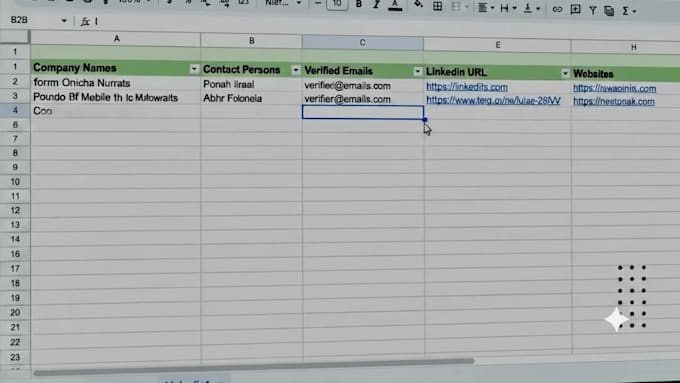The width and height of the screenshot is (680, 383).
Task: Toggle bold formatting in the toolbar
Action: tap(359, 4)
